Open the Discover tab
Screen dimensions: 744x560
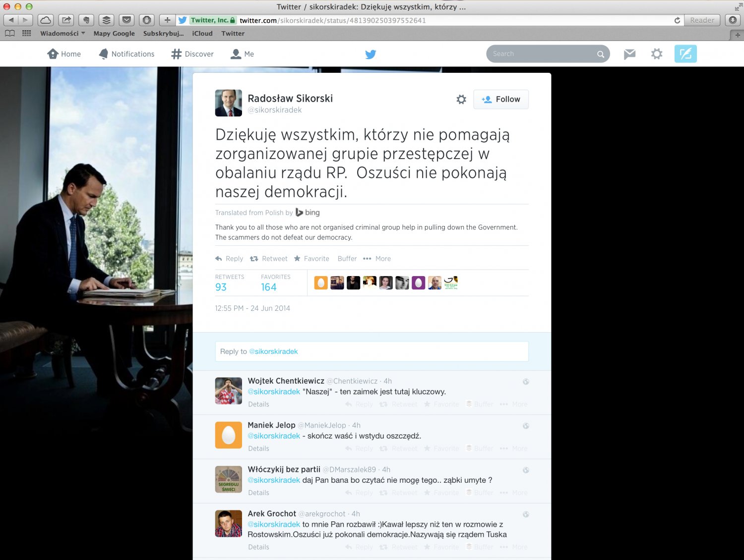tap(192, 54)
